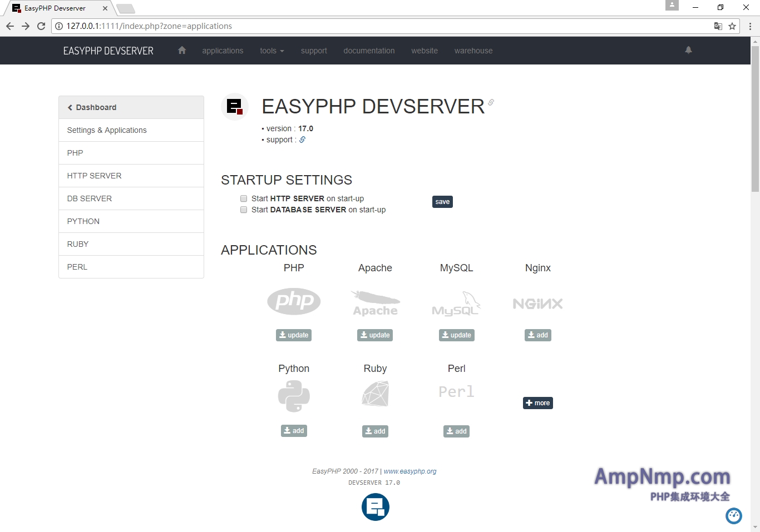
Task: Open the applications nav item
Action: pyautogui.click(x=223, y=51)
